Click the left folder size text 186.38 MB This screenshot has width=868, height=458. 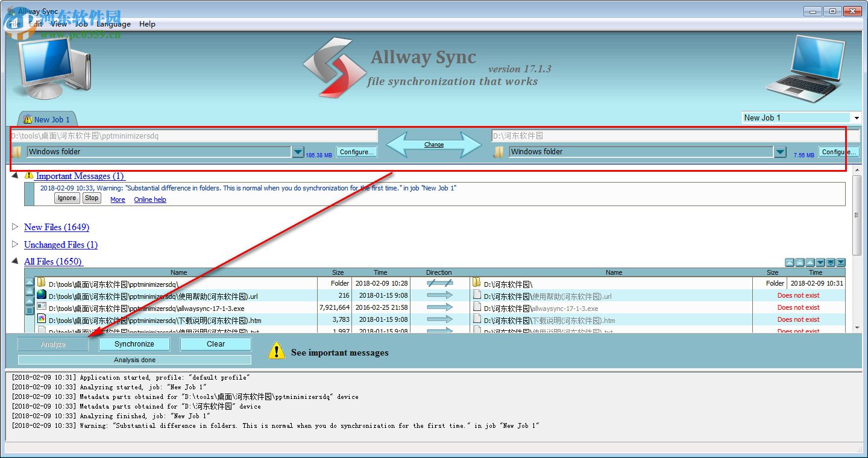pyautogui.click(x=319, y=155)
